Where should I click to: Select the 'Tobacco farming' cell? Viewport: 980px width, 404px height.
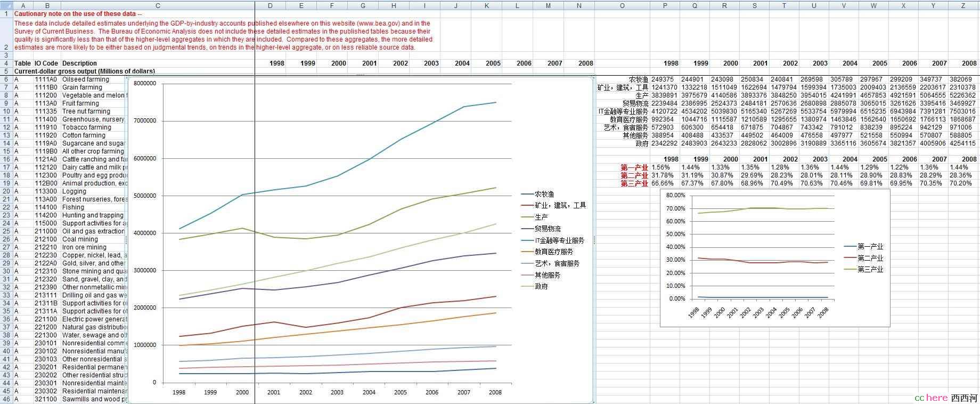click(87, 127)
